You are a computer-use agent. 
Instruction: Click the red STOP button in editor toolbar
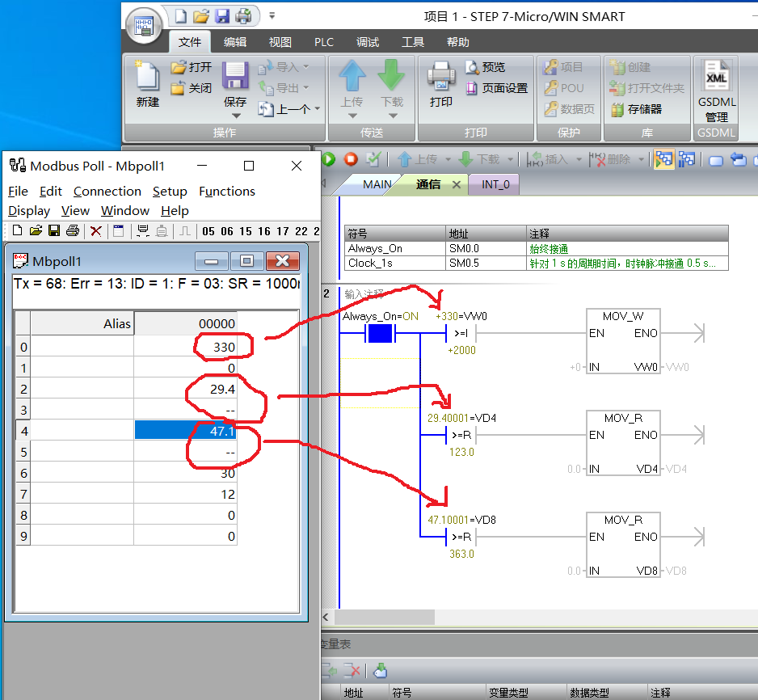[x=351, y=159]
